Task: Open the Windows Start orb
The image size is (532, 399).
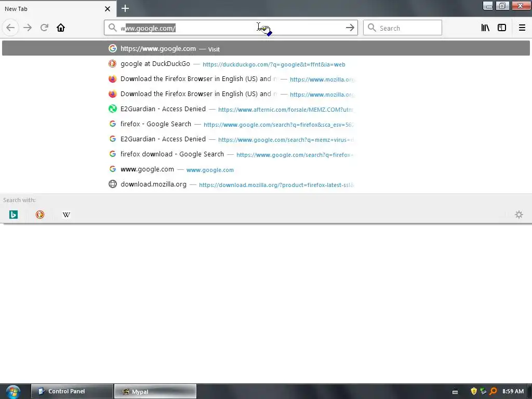Action: tap(13, 392)
